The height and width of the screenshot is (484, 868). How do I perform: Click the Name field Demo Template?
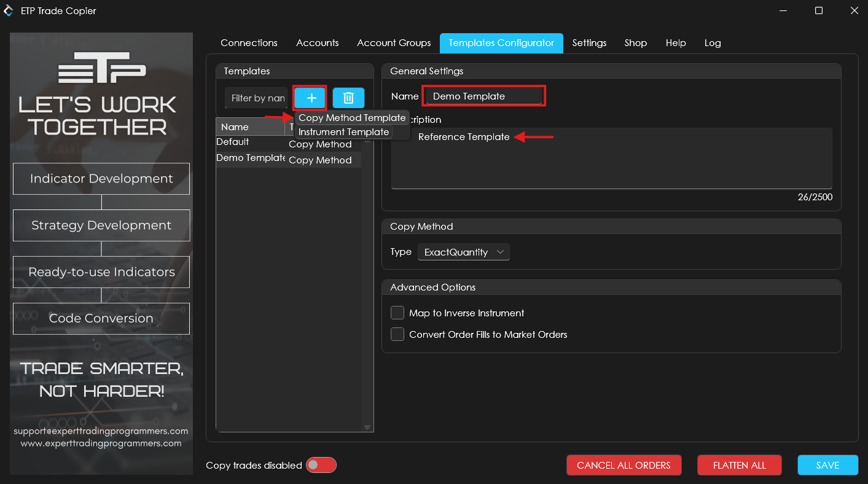coord(484,96)
